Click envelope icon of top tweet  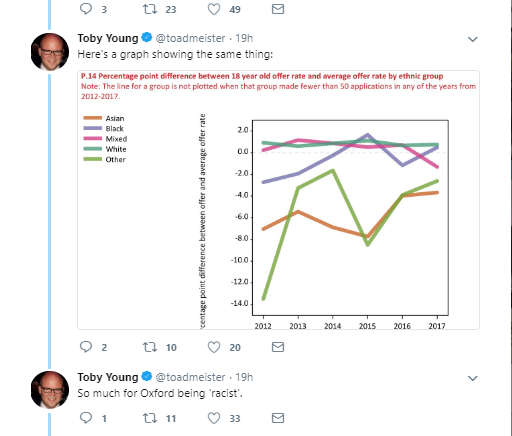coord(278,9)
